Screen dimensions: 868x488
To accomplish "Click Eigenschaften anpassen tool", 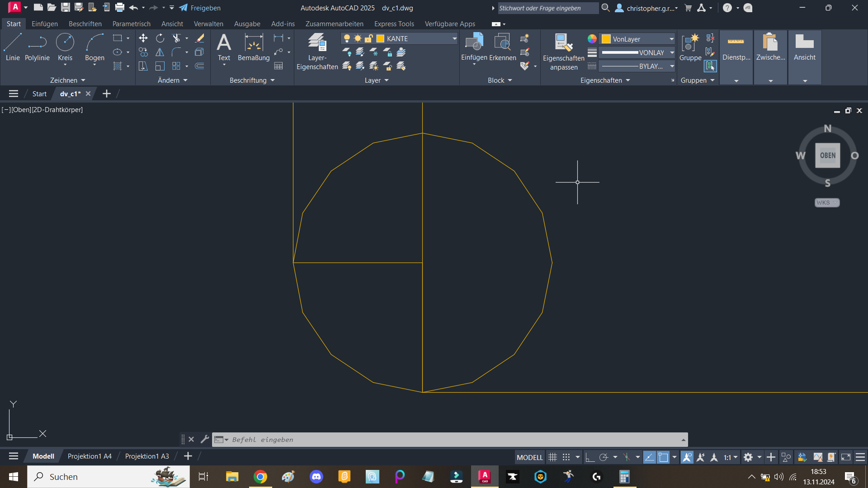I will point(563,52).
